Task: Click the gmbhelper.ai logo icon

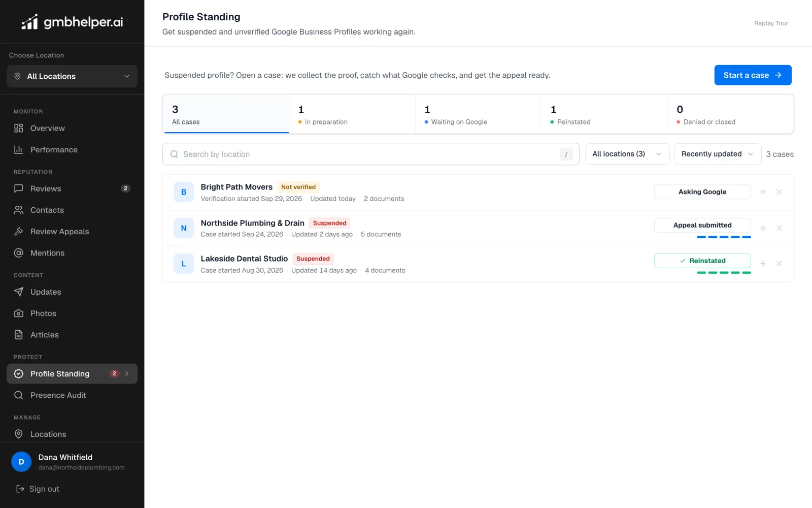Action: click(29, 22)
